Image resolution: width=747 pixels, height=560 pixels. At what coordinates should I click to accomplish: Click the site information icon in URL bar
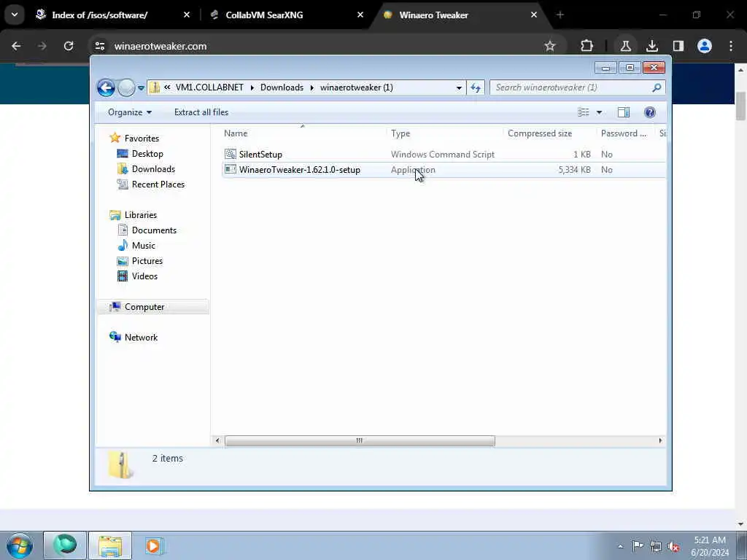click(99, 46)
